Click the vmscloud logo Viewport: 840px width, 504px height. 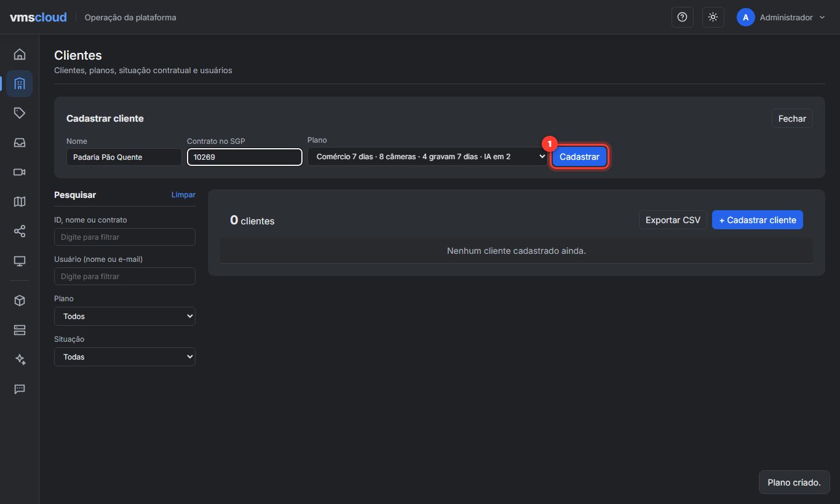(38, 17)
